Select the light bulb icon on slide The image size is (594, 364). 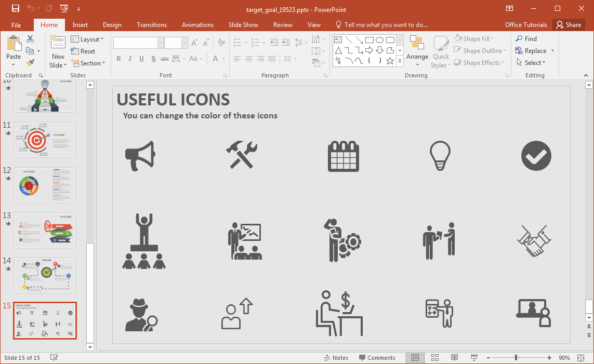(440, 156)
